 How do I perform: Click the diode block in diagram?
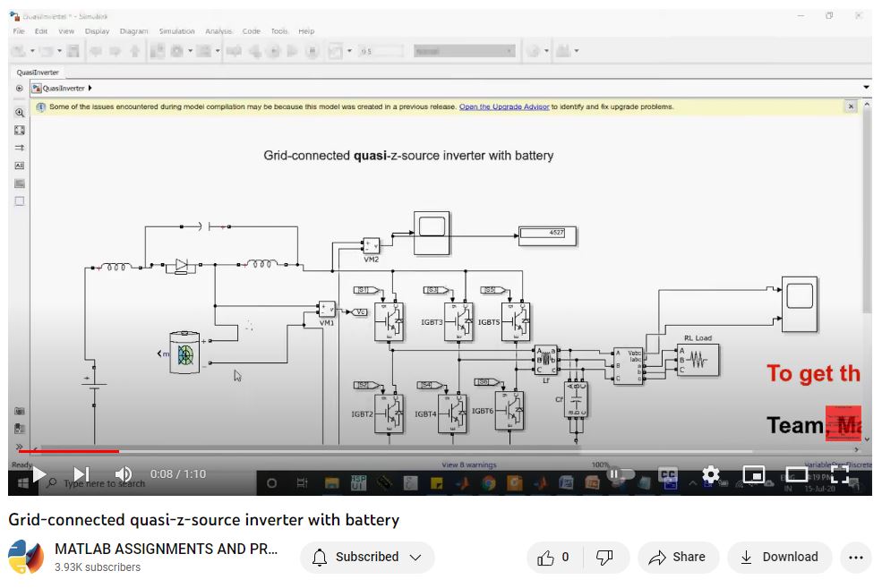pos(181,265)
